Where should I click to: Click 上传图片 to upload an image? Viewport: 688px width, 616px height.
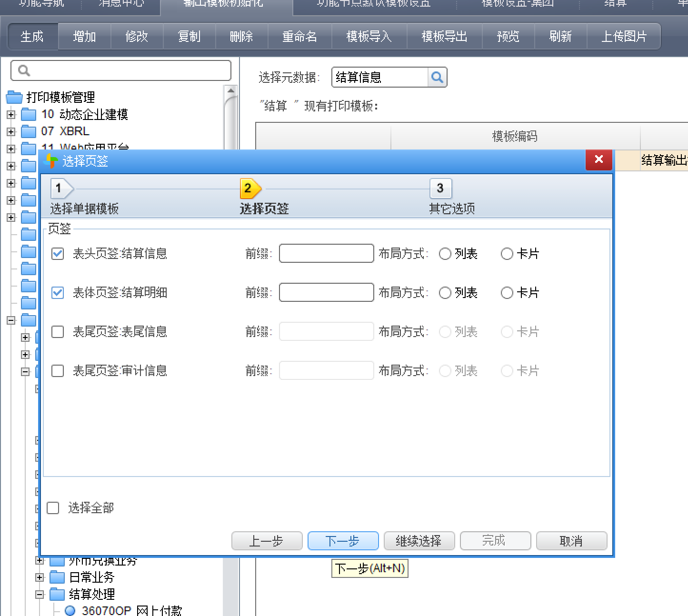click(x=624, y=36)
